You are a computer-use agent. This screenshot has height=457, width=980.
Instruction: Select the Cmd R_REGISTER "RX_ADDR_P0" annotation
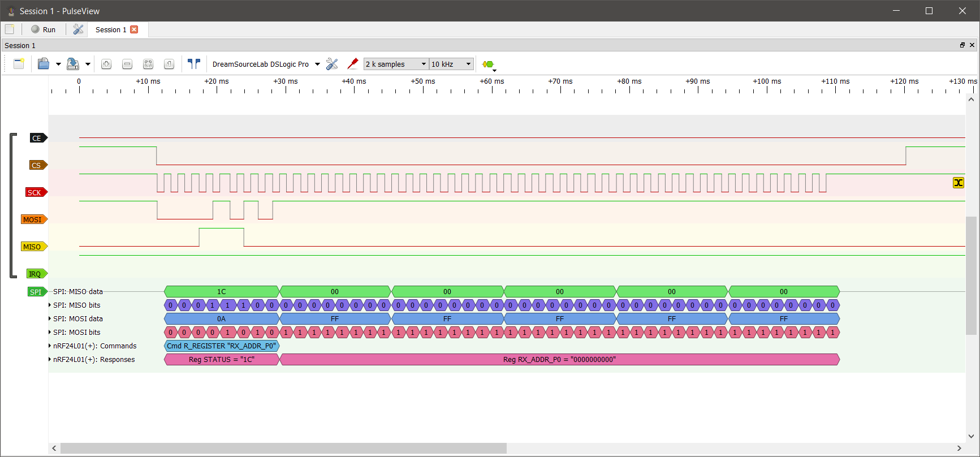coord(222,346)
